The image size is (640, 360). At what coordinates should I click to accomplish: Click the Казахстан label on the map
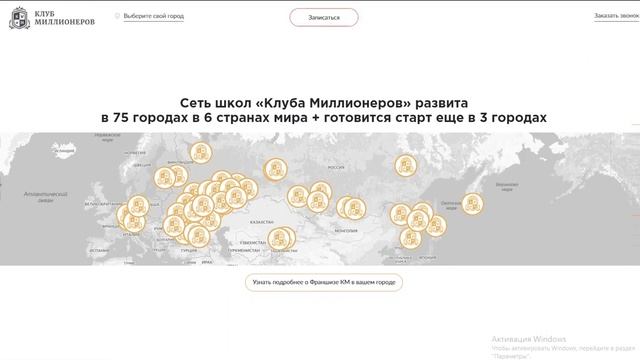[261, 222]
